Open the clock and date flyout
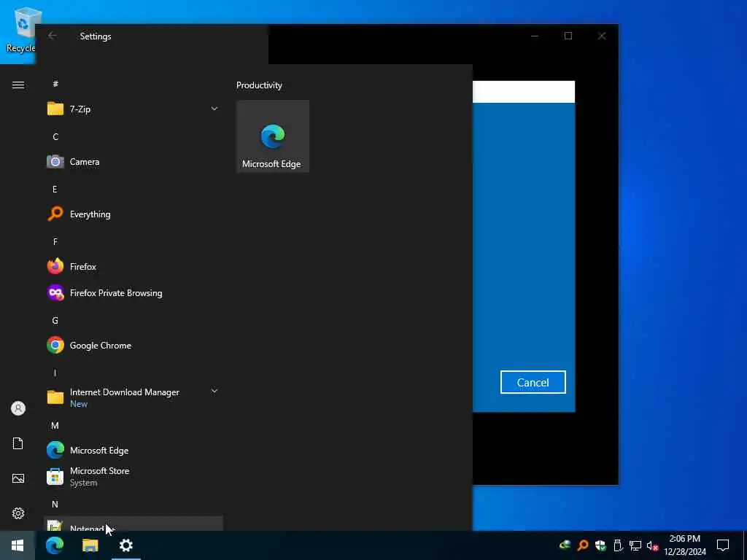 [x=685, y=545]
